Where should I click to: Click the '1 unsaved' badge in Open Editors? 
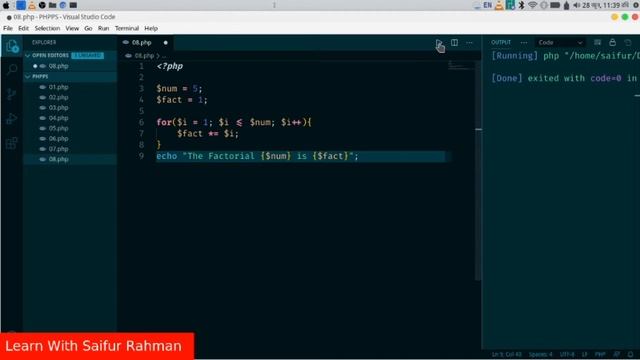87,56
